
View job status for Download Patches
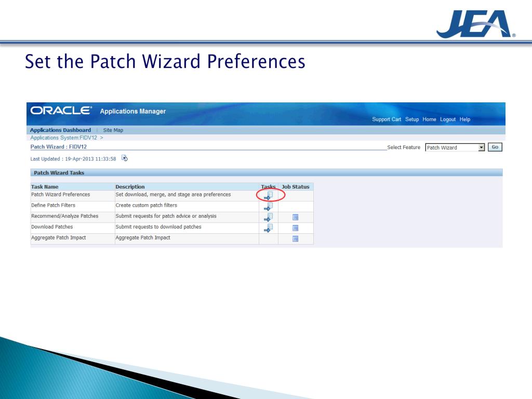pos(295,228)
